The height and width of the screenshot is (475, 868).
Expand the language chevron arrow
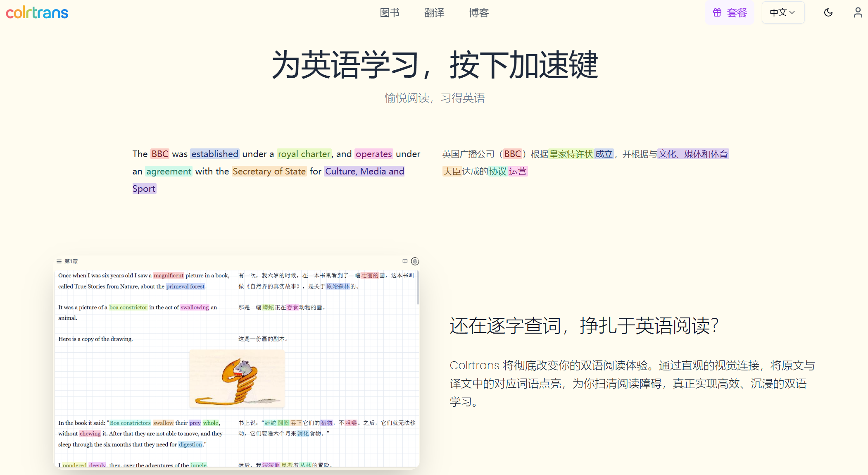pos(792,12)
